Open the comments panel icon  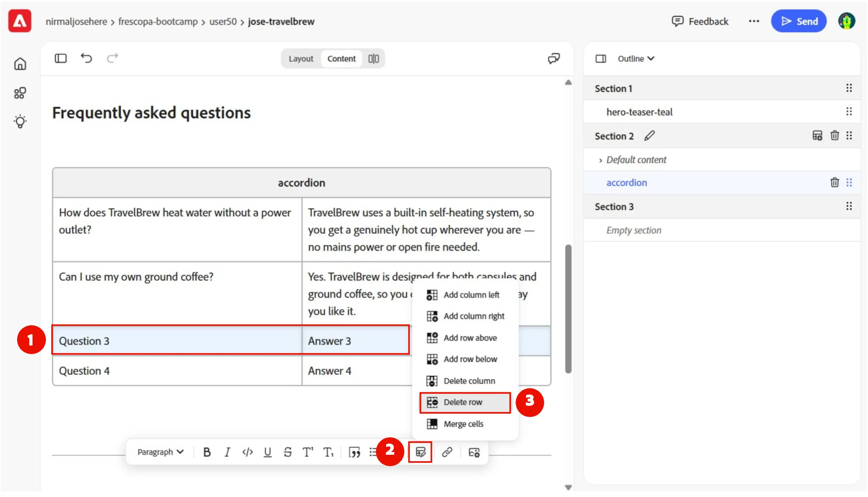554,58
